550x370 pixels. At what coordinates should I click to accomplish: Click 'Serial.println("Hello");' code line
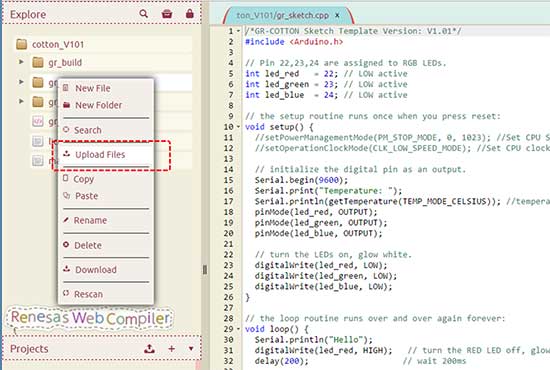click(314, 340)
